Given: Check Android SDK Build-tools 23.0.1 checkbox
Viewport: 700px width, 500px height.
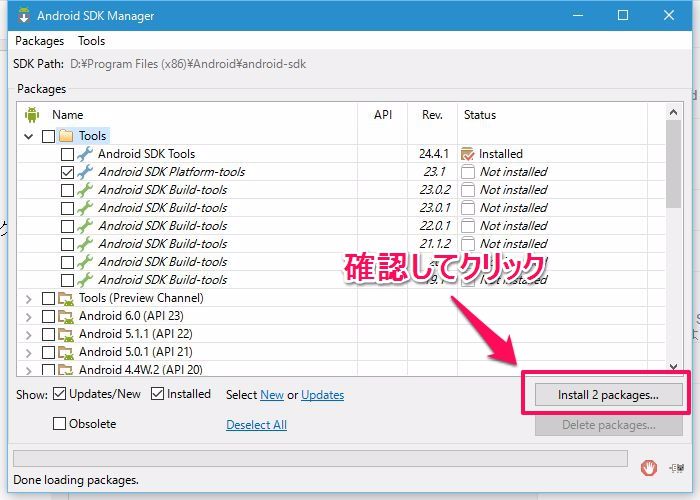Looking at the screenshot, I should coord(67,208).
